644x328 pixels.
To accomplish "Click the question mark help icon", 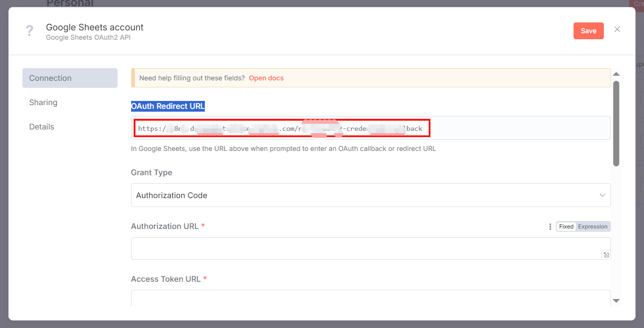I will (x=29, y=30).
